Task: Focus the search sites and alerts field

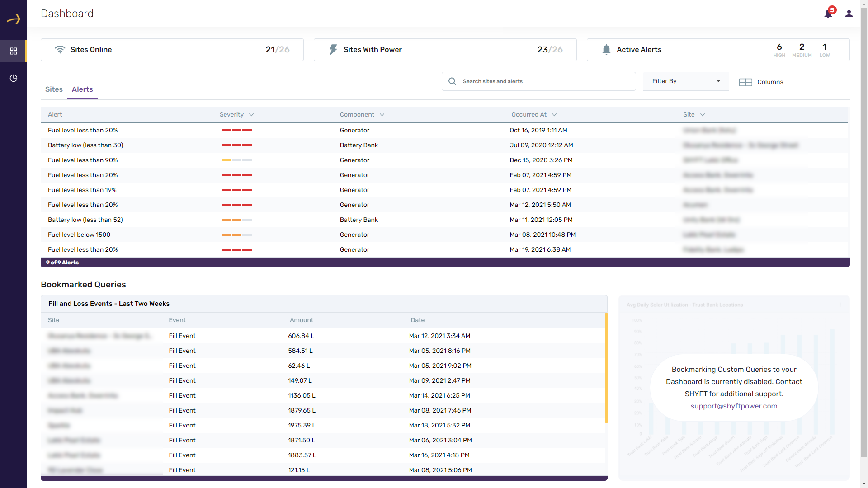Action: tap(539, 81)
